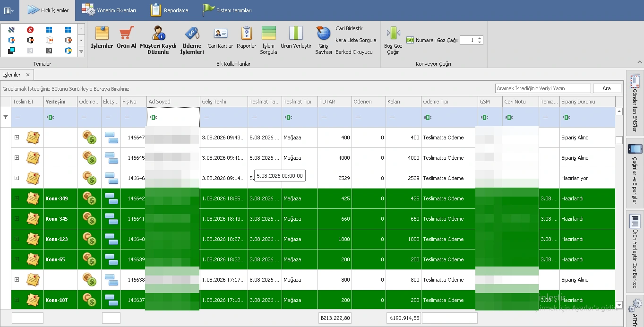Screen dimensions: 644x327
Task: Click the Ürün Al shopping cart
Action: click(x=127, y=37)
